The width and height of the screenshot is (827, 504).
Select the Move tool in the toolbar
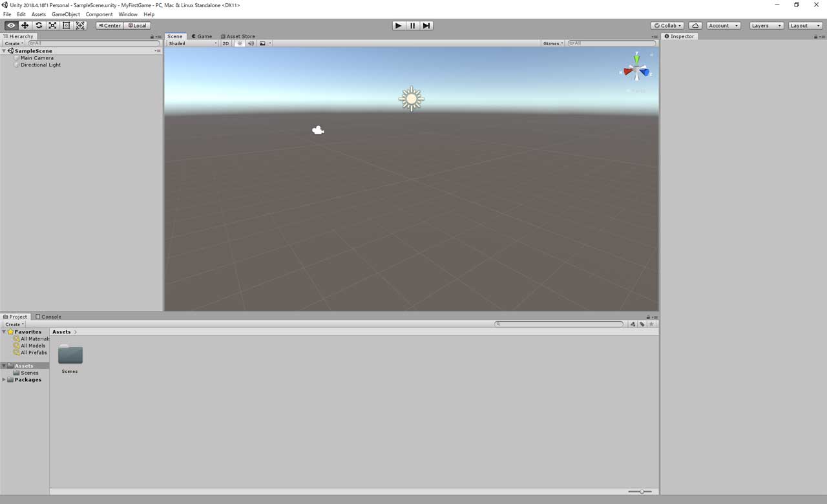[25, 26]
